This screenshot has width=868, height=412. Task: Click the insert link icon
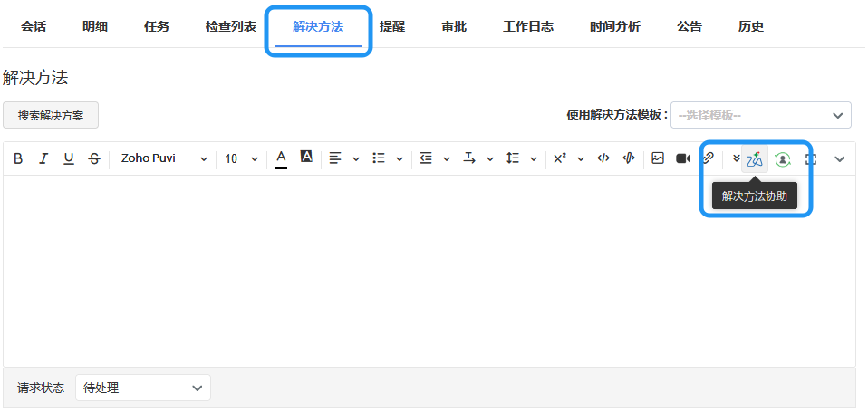click(709, 158)
